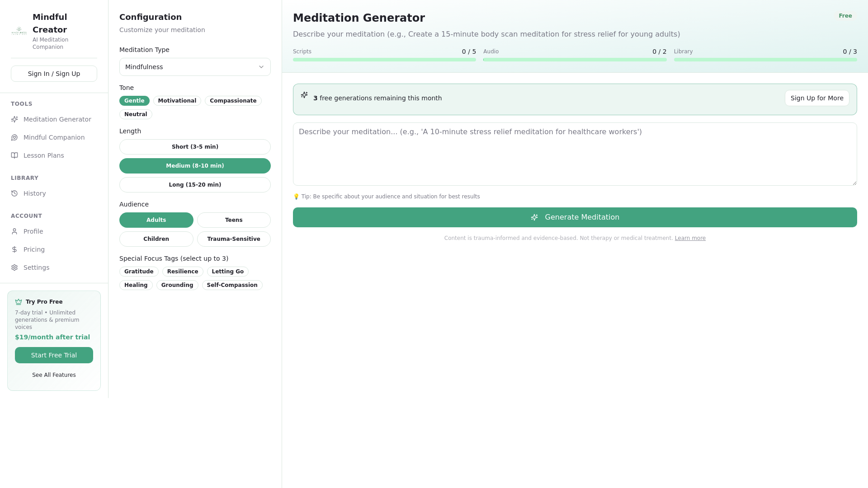
Task: Click the Mindful Creator logo image
Action: point(19,31)
